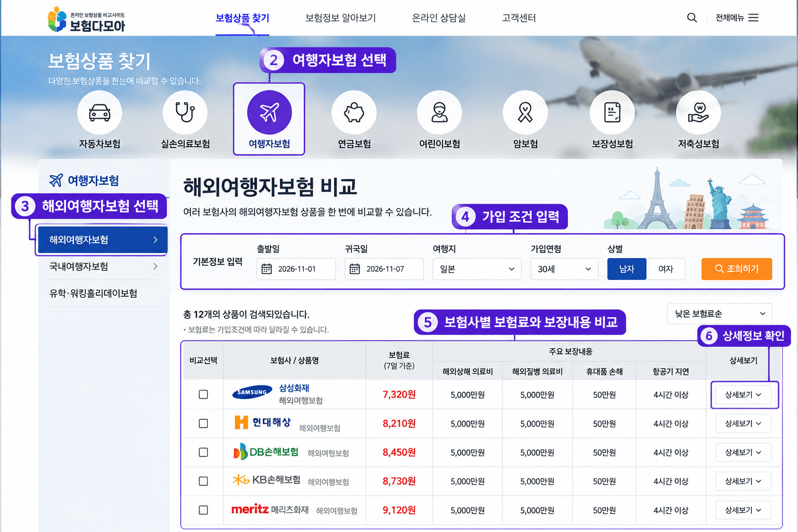Expand 상세보기 for 현대해상 row
The width and height of the screenshot is (798, 532).
tap(743, 424)
